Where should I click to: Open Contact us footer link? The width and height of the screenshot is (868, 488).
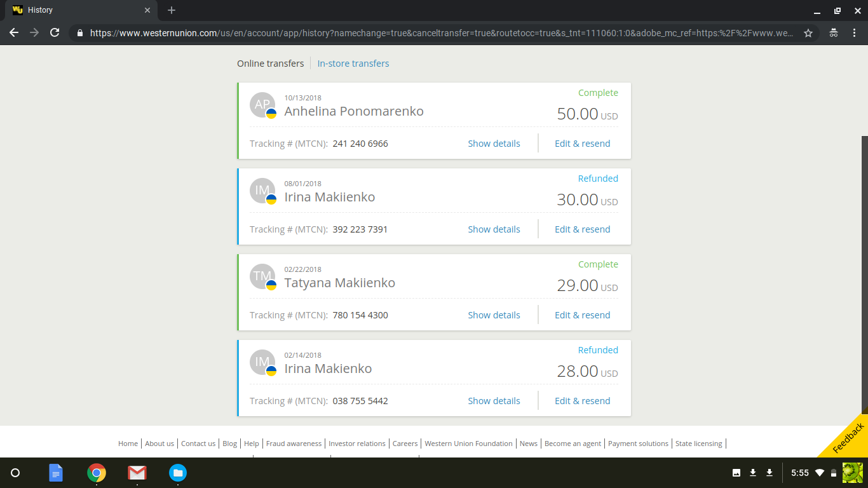point(198,444)
